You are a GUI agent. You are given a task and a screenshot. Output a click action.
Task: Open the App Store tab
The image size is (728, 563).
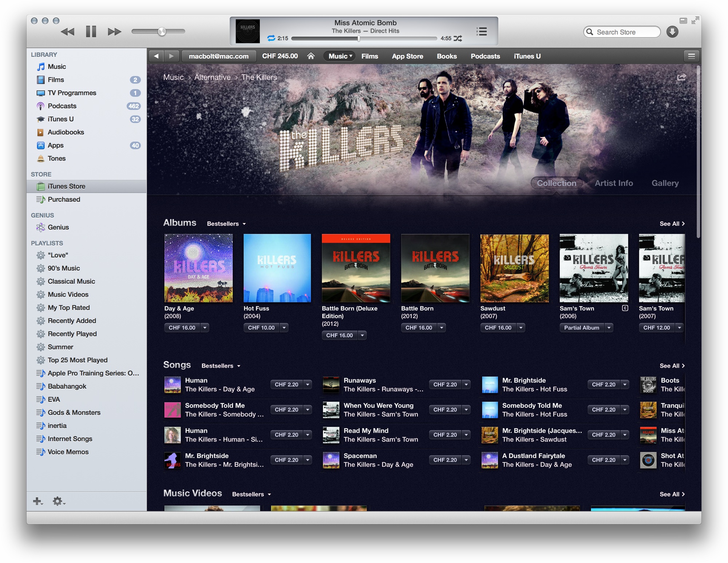pyautogui.click(x=407, y=56)
